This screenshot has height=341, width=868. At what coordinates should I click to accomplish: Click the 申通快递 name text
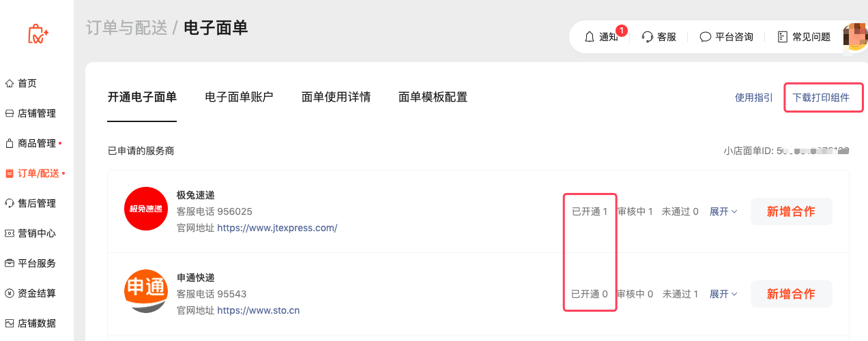[196, 278]
